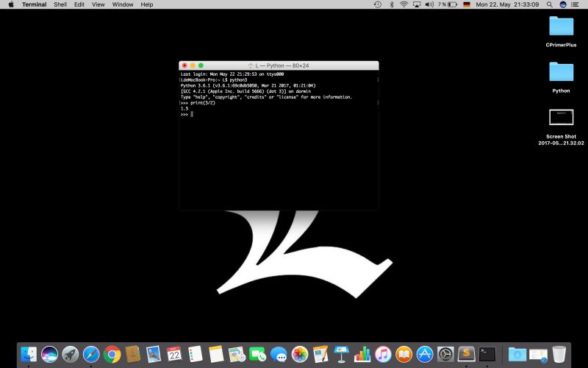Launch Siri from the Dock
Image resolution: width=588 pixels, height=368 pixels.
pos(49,354)
